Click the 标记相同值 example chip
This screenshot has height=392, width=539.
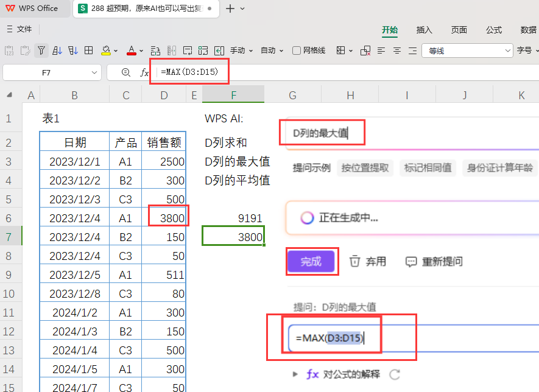click(x=428, y=167)
